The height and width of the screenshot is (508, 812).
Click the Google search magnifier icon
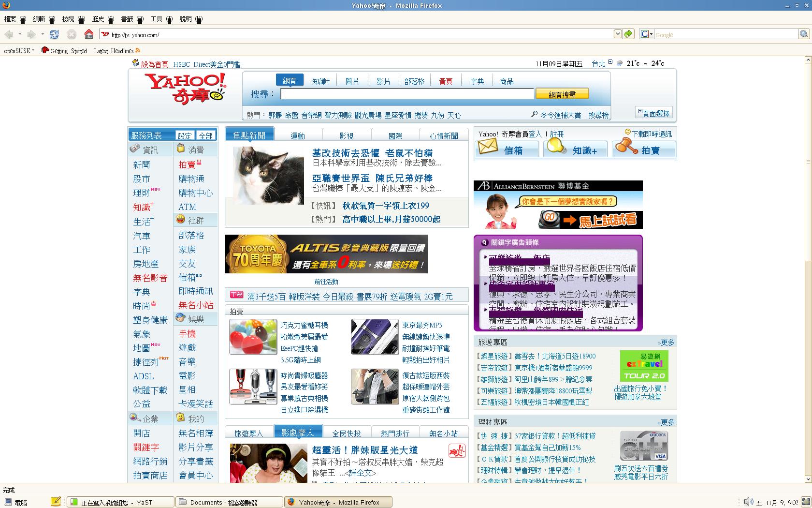point(803,34)
